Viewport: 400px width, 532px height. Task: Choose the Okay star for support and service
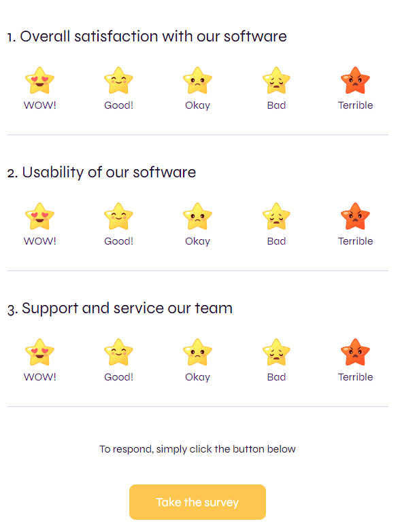(197, 352)
